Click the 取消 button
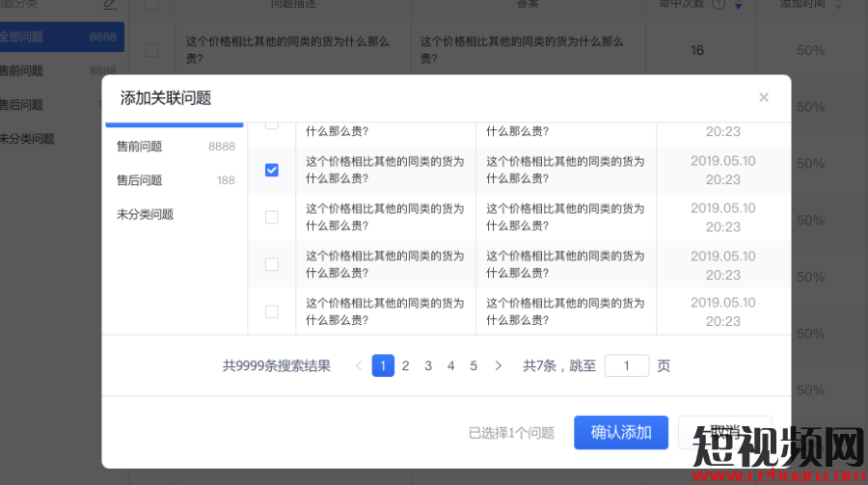The image size is (868, 485). tap(724, 431)
